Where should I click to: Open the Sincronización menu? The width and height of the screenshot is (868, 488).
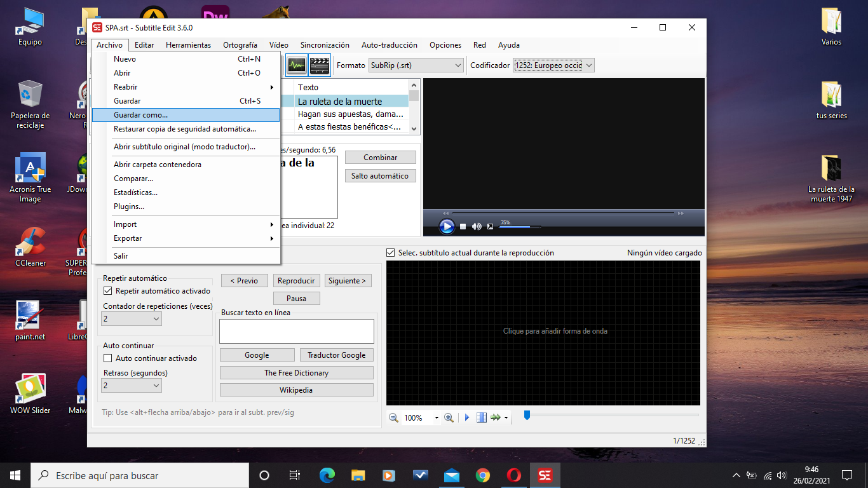tap(325, 45)
